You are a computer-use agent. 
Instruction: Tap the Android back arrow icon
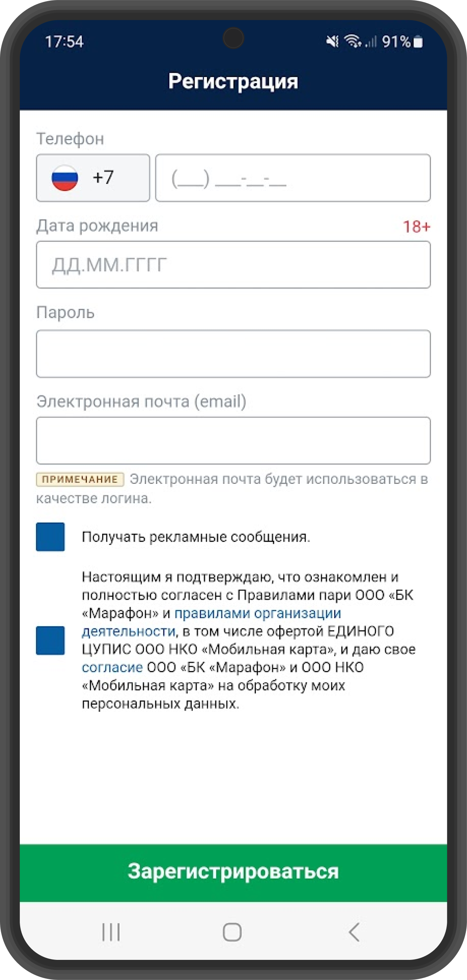point(354,932)
